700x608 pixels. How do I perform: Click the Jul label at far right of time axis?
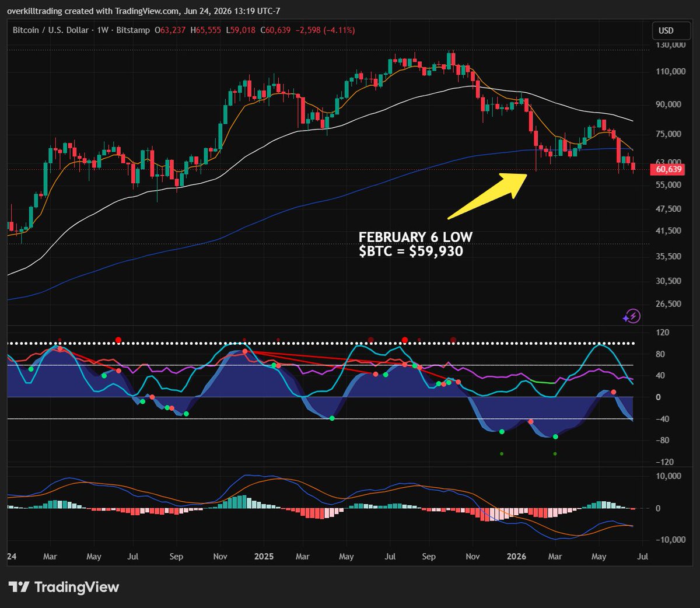click(642, 557)
